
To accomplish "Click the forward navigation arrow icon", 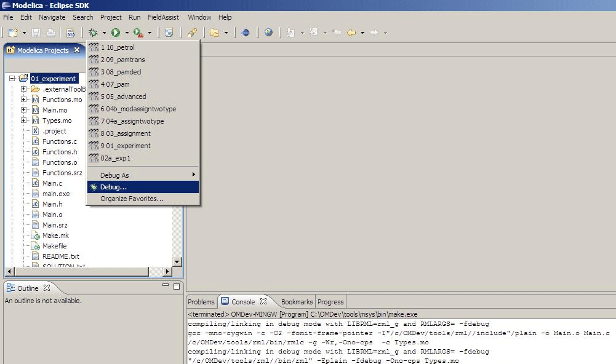I will (x=374, y=33).
